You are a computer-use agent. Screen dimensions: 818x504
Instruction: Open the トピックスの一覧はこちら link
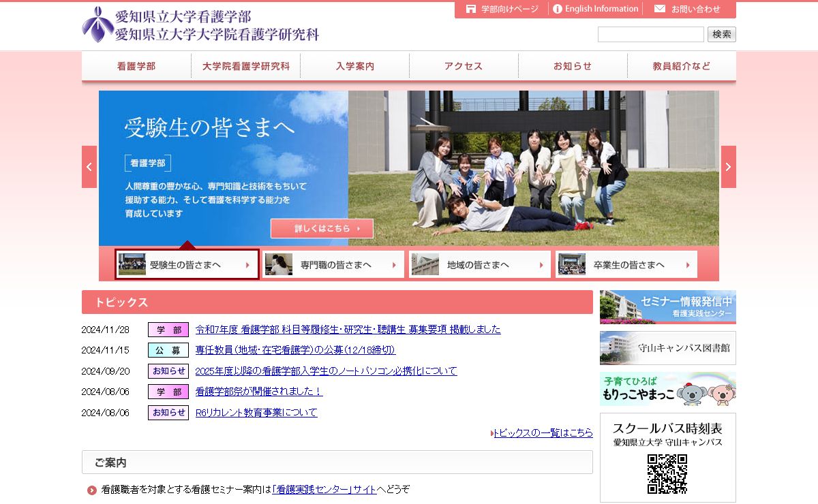[x=543, y=432]
